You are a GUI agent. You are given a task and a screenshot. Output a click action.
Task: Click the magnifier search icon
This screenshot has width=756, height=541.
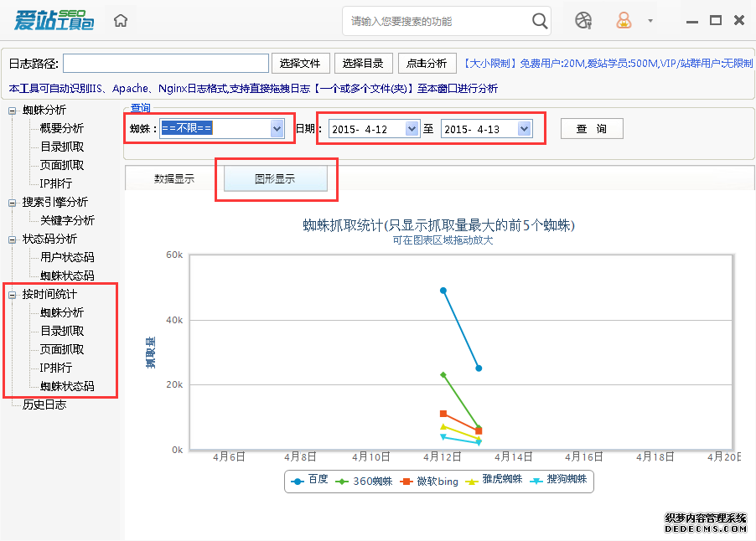541,21
